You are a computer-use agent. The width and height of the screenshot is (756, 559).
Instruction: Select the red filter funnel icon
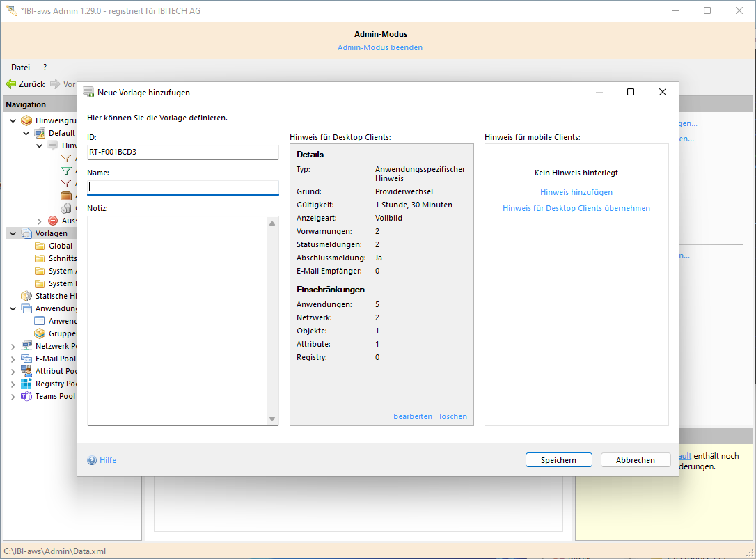tap(66, 183)
